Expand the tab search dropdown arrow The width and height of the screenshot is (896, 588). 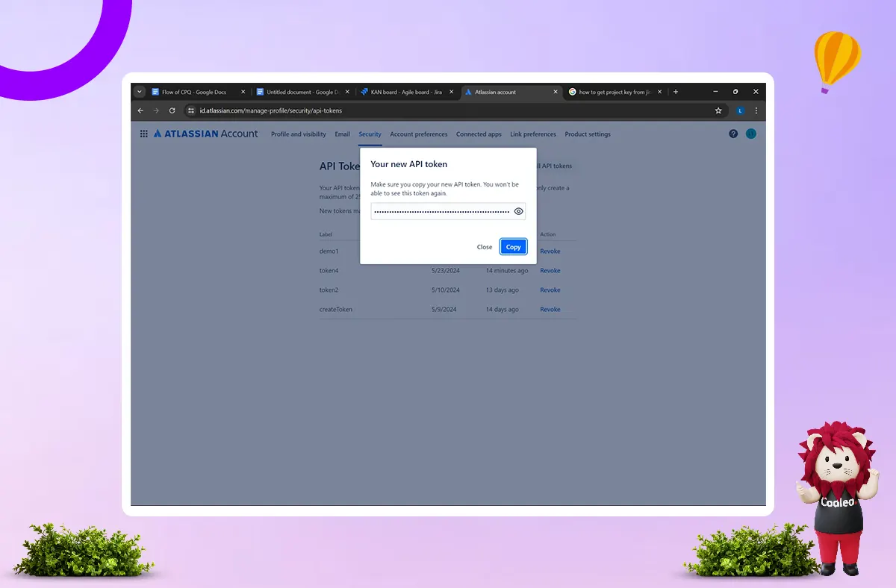[x=139, y=92]
